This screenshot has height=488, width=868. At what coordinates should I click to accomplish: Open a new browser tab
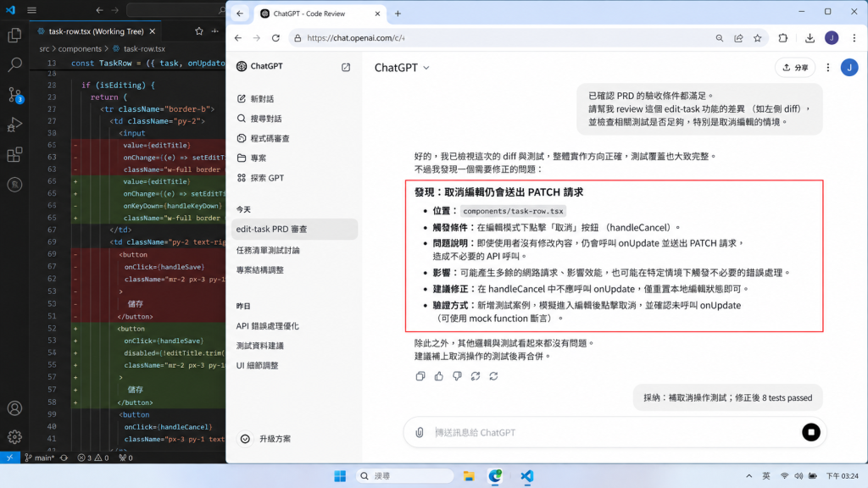[398, 14]
